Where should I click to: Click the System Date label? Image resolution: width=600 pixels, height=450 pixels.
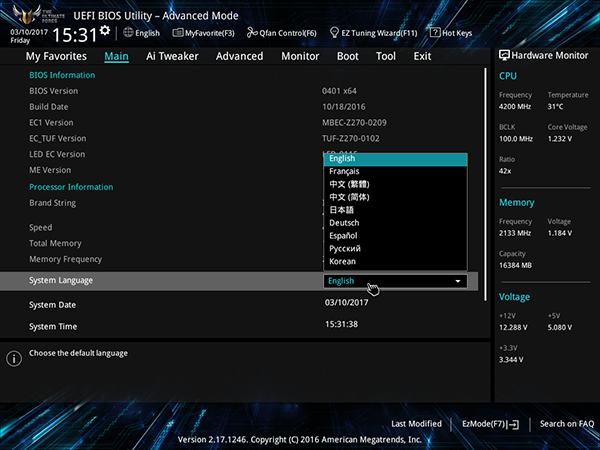(52, 305)
